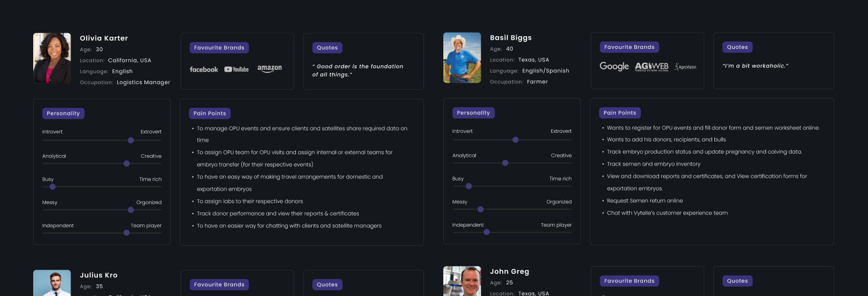Open Julius Kro's profile photo

pos(52,283)
